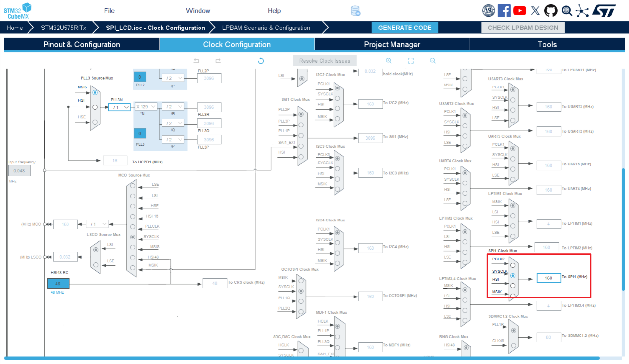
Task: Click the redo arrow icon
Action: (218, 61)
